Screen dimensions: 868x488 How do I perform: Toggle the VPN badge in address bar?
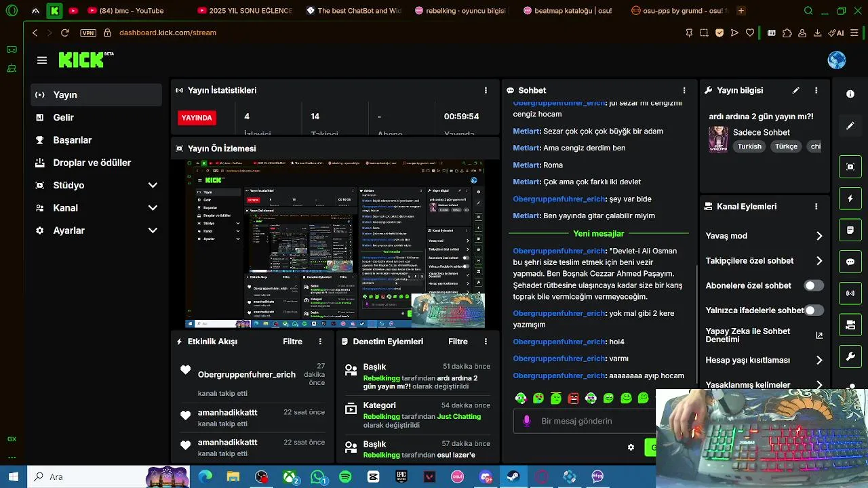(x=87, y=33)
